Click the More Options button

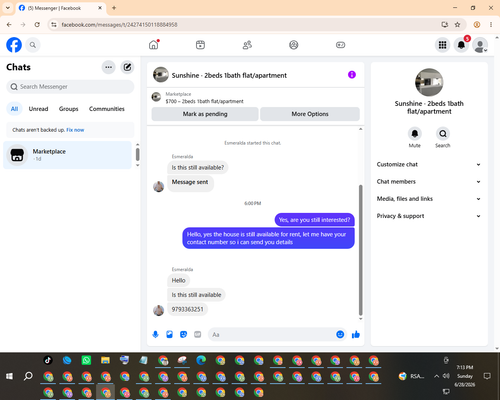(310, 114)
